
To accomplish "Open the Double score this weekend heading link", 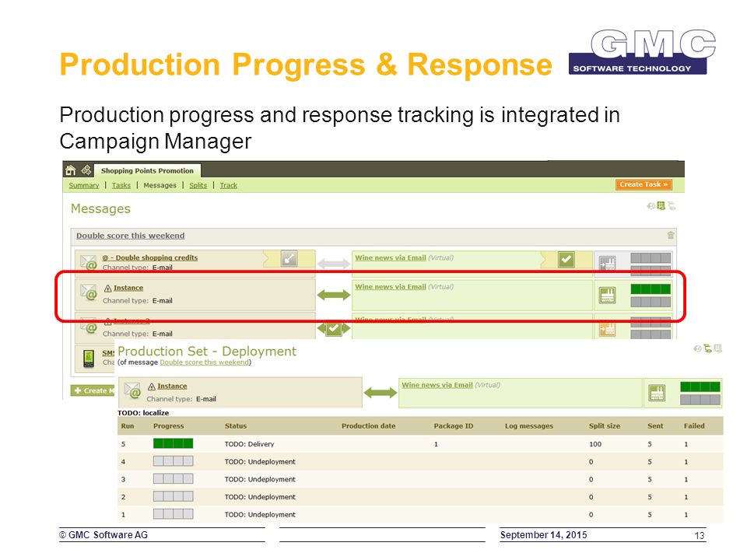I will pos(130,236).
